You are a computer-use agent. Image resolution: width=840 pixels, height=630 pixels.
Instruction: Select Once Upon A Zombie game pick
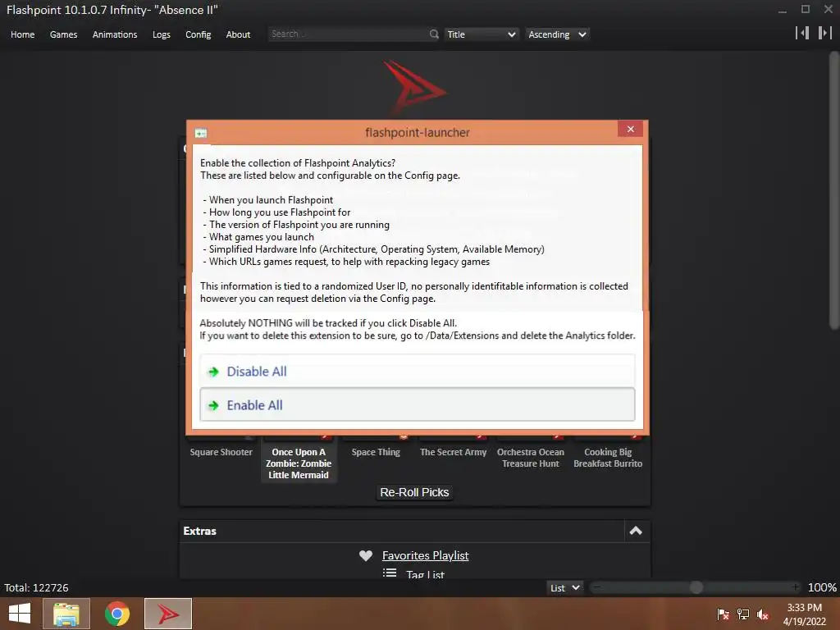tap(299, 463)
